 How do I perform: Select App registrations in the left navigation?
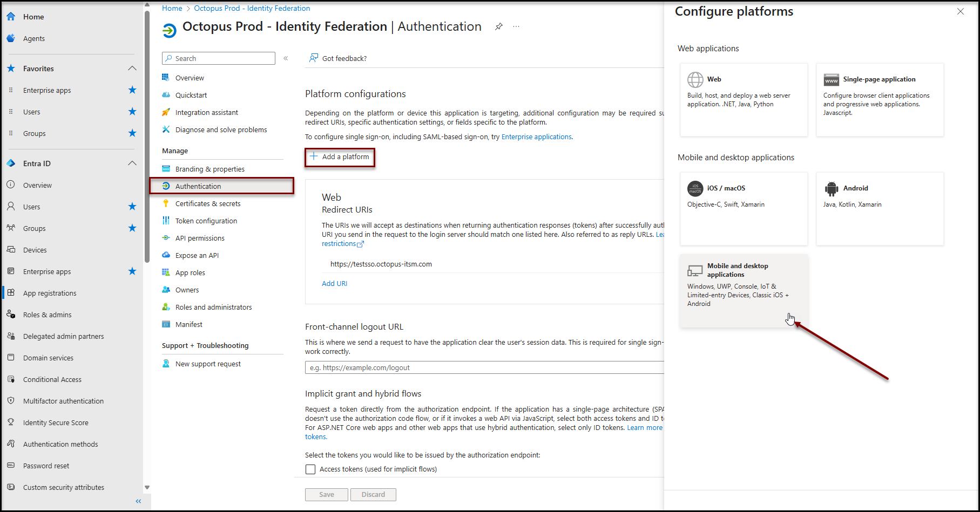50,293
